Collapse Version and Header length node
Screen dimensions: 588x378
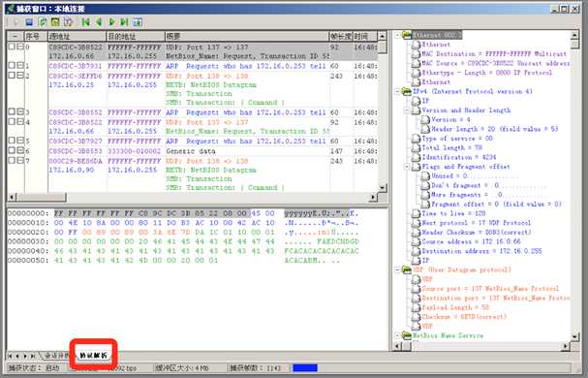(x=407, y=110)
